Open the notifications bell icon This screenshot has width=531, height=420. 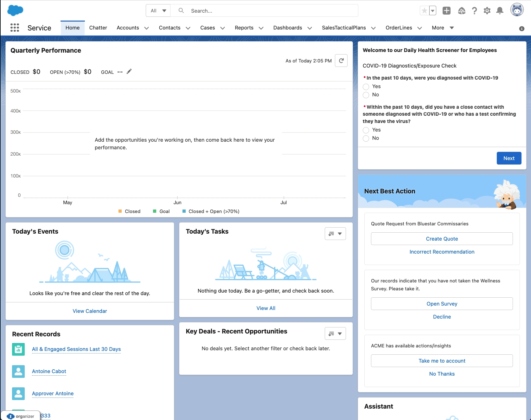500,11
